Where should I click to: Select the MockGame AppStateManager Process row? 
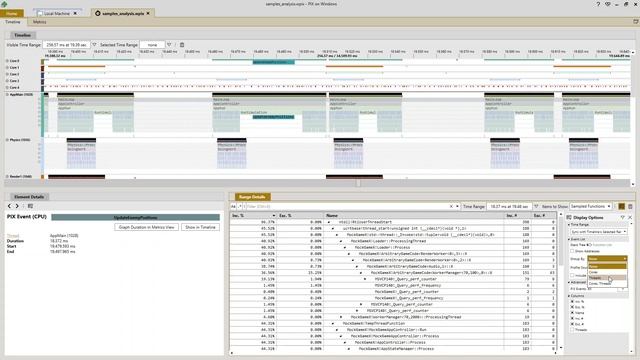[393, 349]
